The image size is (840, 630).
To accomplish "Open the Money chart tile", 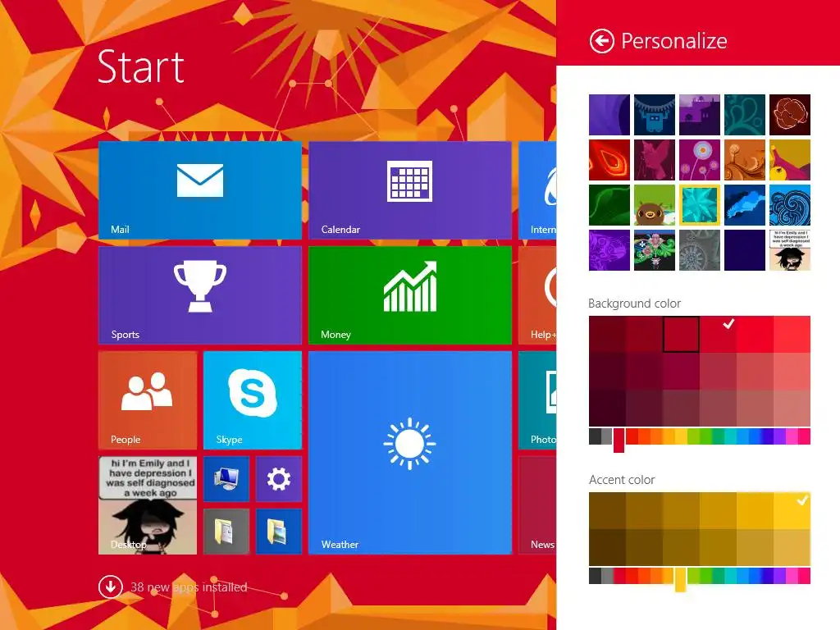I will tap(410, 295).
